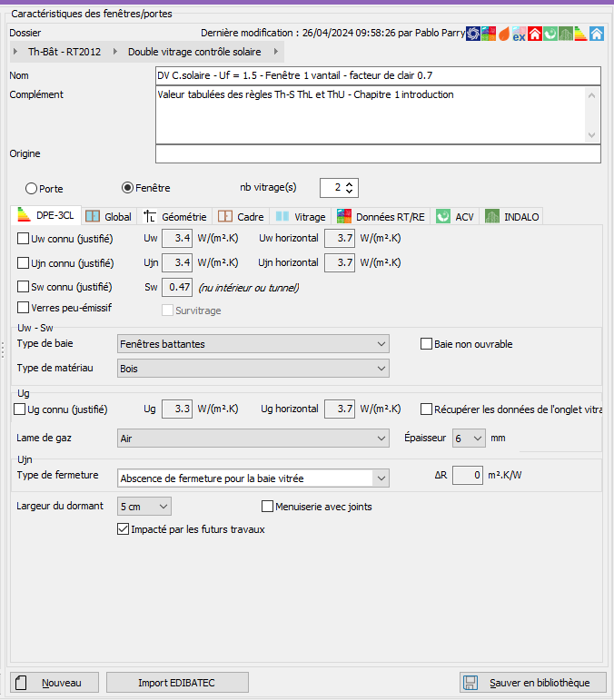Click the orange flame icon in header
Viewport: 614px width, 700px height.
point(503,34)
